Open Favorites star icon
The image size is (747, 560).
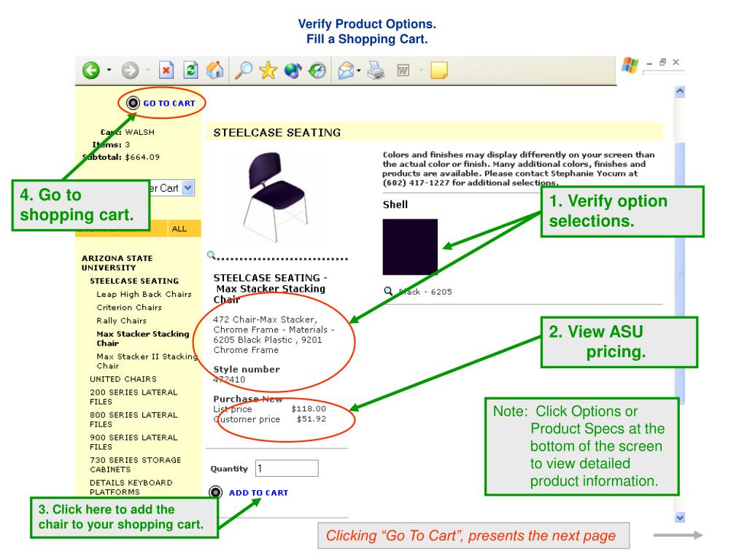(x=268, y=71)
